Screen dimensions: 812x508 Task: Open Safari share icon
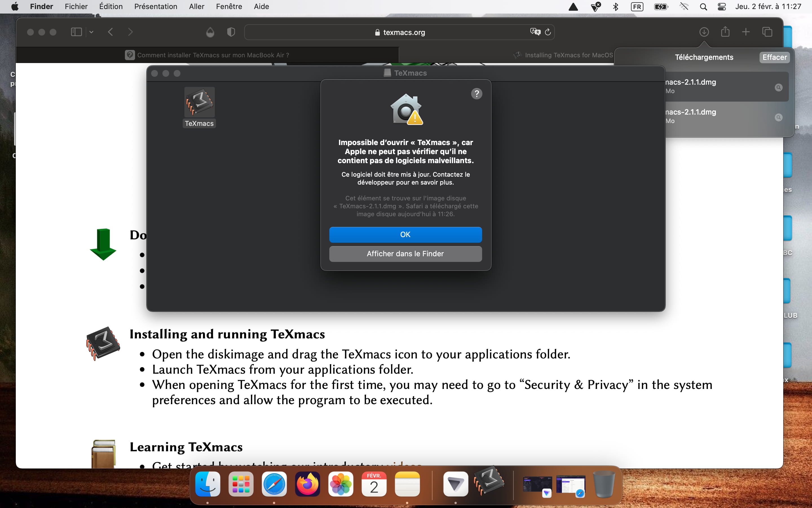pos(725,32)
